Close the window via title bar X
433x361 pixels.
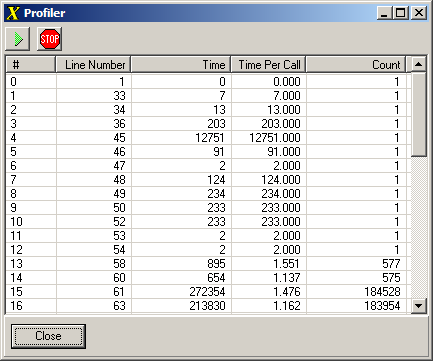click(419, 13)
